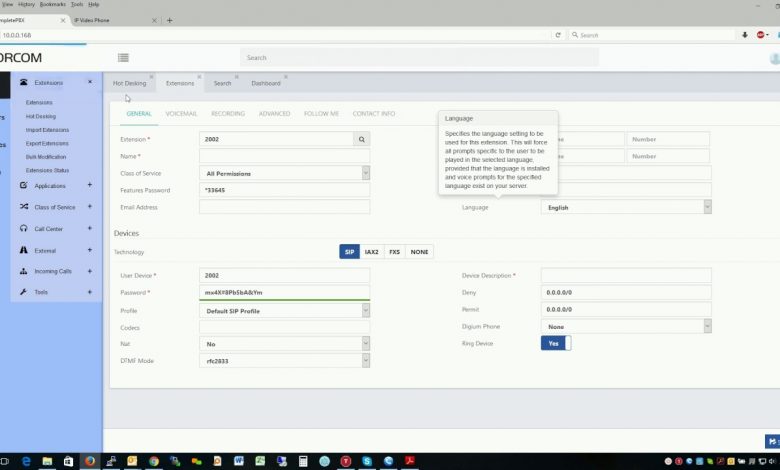Open the Language dropdown showing English

(x=626, y=207)
